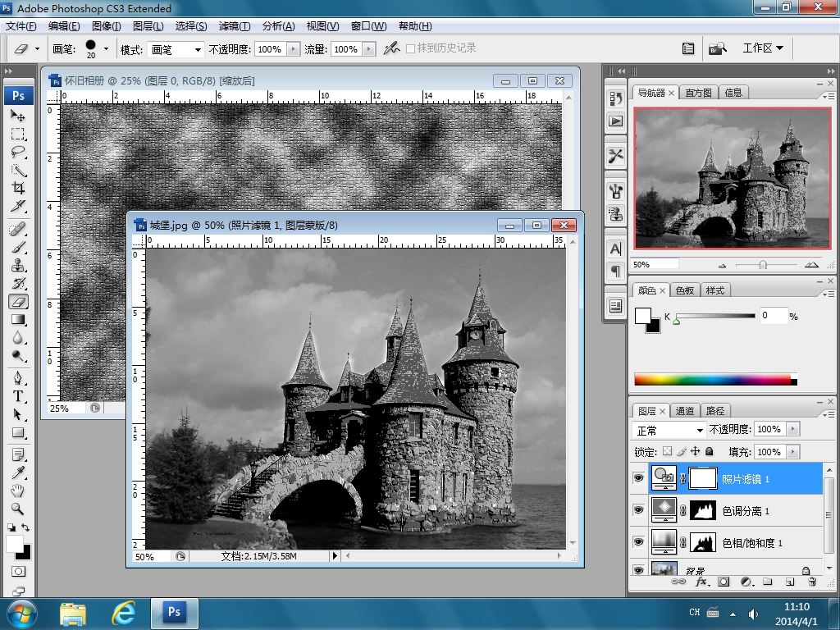Select the Brush tool
The width and height of the screenshot is (840, 630).
[18, 248]
